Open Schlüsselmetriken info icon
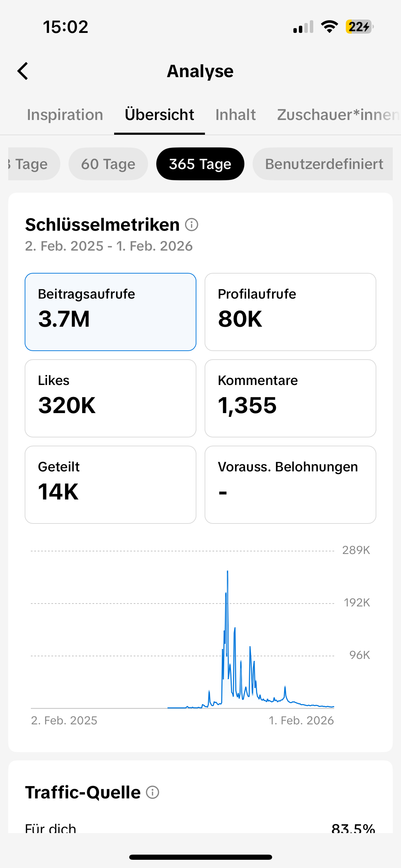401x868 pixels. click(x=192, y=225)
